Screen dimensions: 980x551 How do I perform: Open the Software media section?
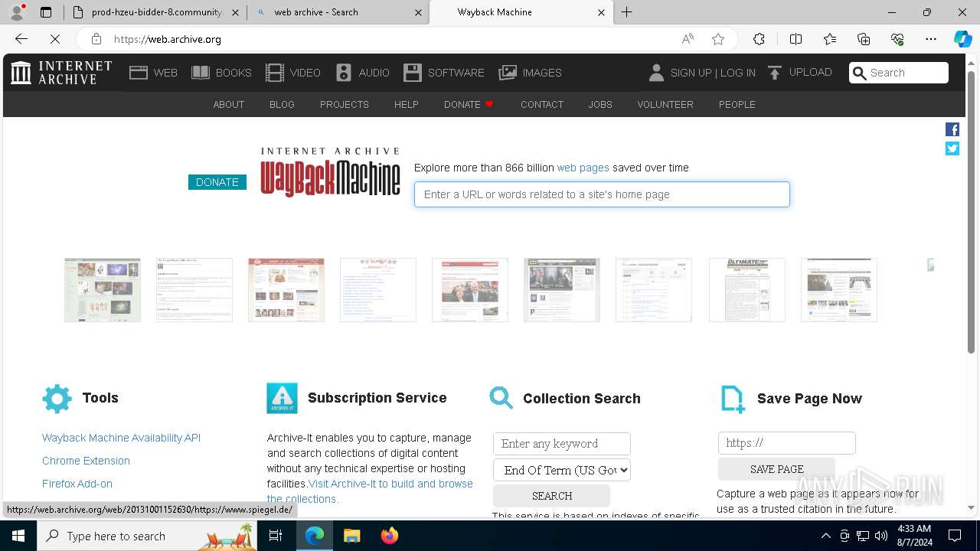click(x=444, y=73)
